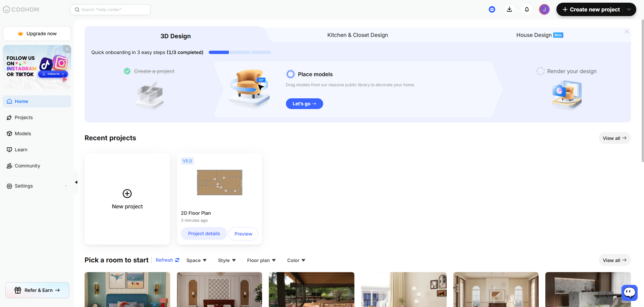This screenshot has width=644, height=307.
Task: Click the Models cube icon
Action: point(9,134)
